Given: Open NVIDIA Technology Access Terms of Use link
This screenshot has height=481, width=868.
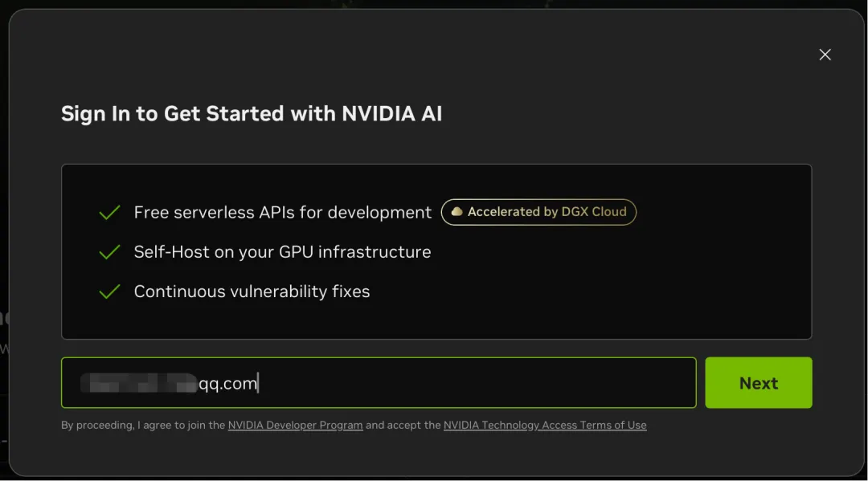Looking at the screenshot, I should (x=545, y=426).
